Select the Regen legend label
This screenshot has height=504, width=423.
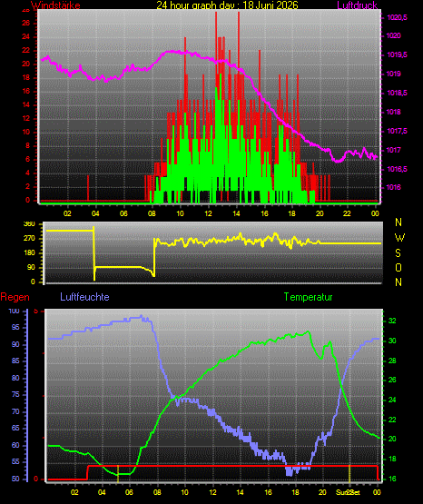pyautogui.click(x=15, y=297)
